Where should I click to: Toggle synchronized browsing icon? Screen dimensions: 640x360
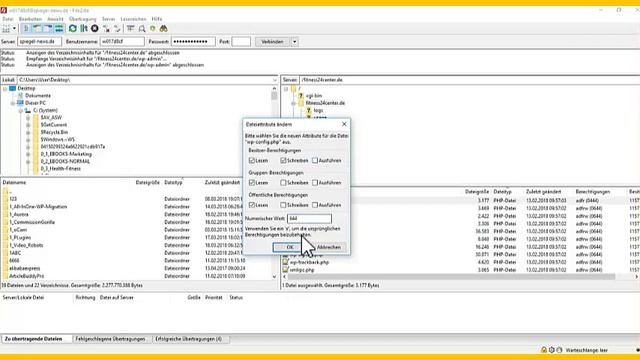coord(153,29)
